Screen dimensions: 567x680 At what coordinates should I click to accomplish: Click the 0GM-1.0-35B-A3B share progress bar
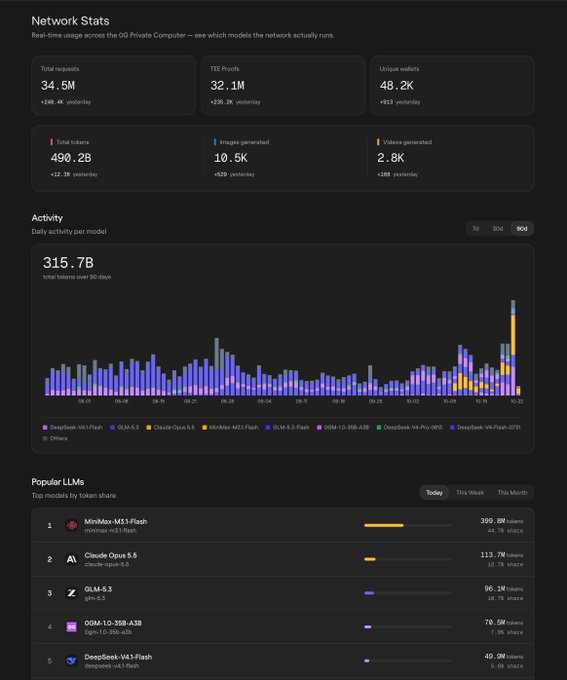(x=408, y=627)
